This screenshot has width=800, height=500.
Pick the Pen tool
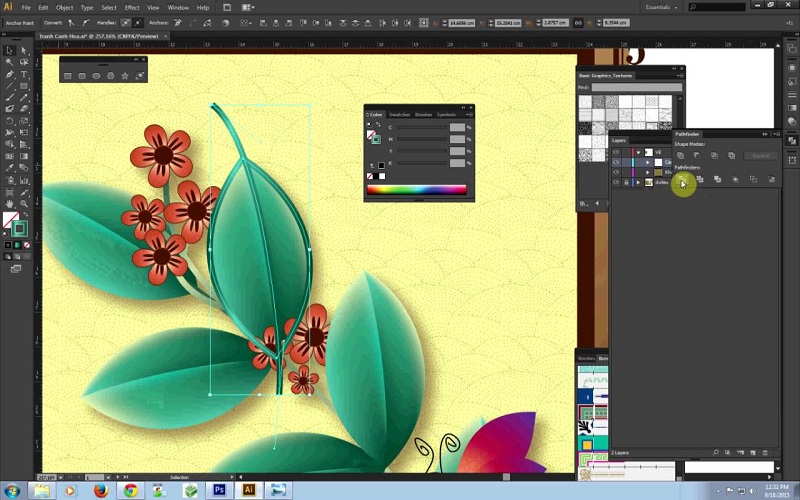click(x=10, y=75)
